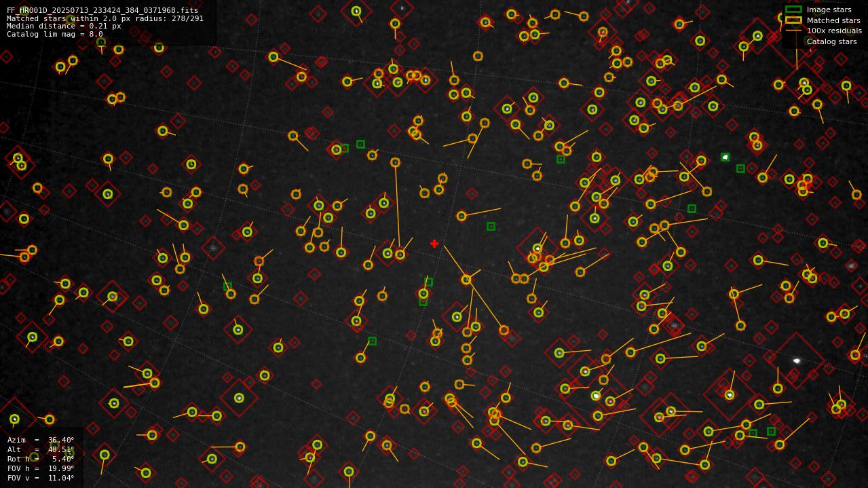This screenshot has width=868, height=488.
Task: Select the 'Catalog stars' legend label
Action: [831, 42]
